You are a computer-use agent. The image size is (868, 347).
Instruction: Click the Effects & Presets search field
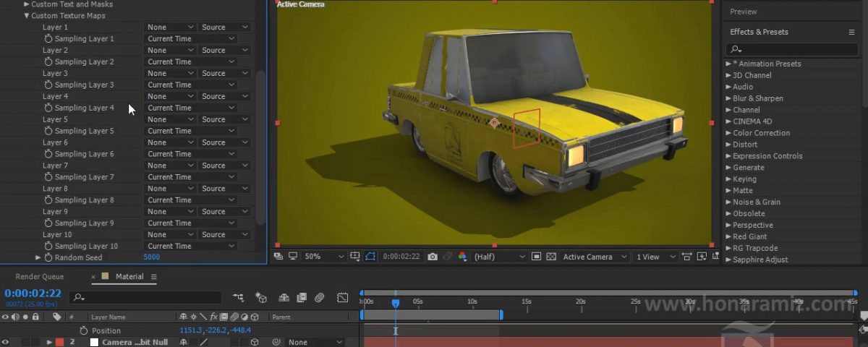[x=791, y=49]
